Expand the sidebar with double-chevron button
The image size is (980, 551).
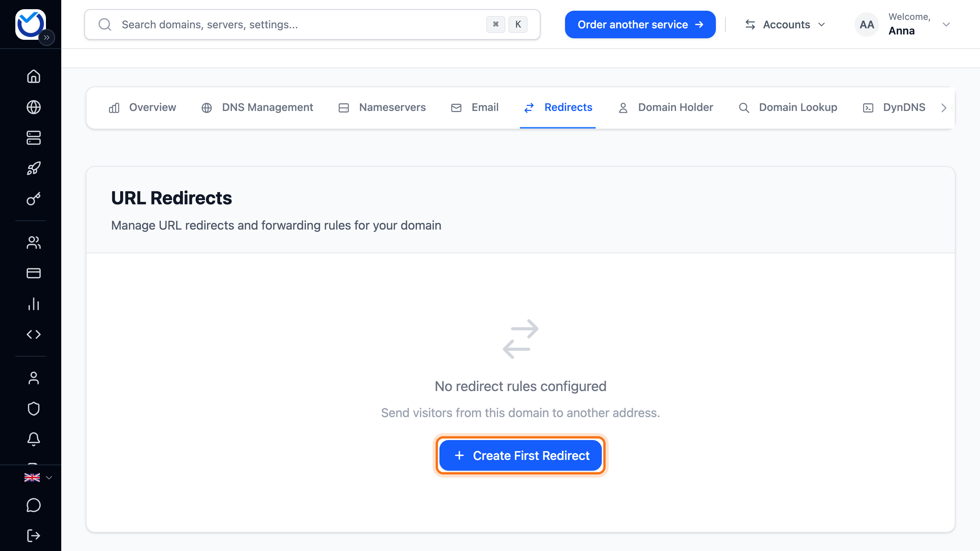[x=47, y=37]
